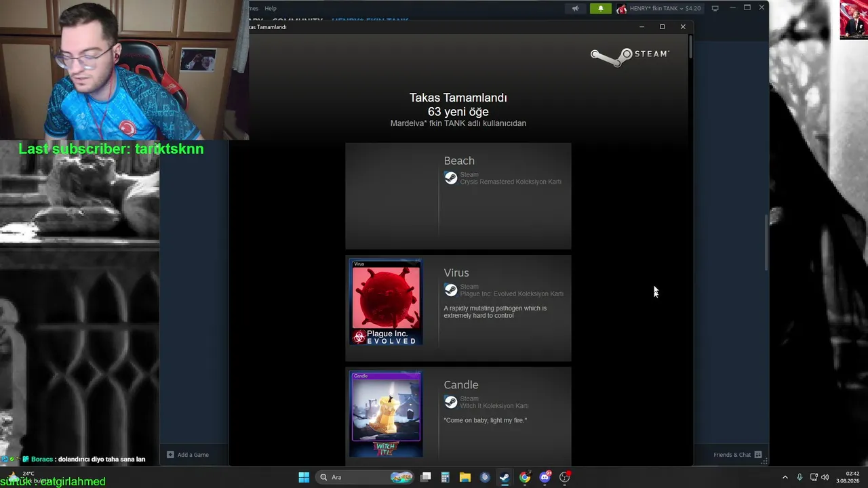Click the Steam icon beside Plague Inc card
Viewport: 868px width, 488px height.
[450, 290]
